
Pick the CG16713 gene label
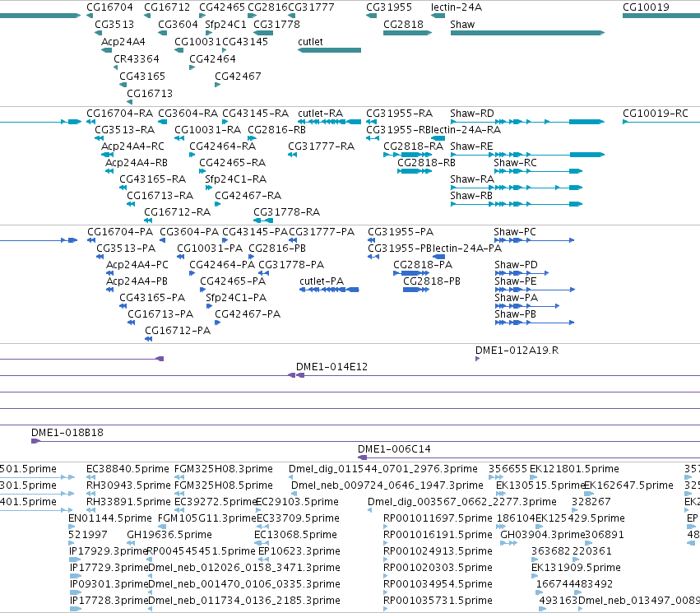[x=150, y=94]
